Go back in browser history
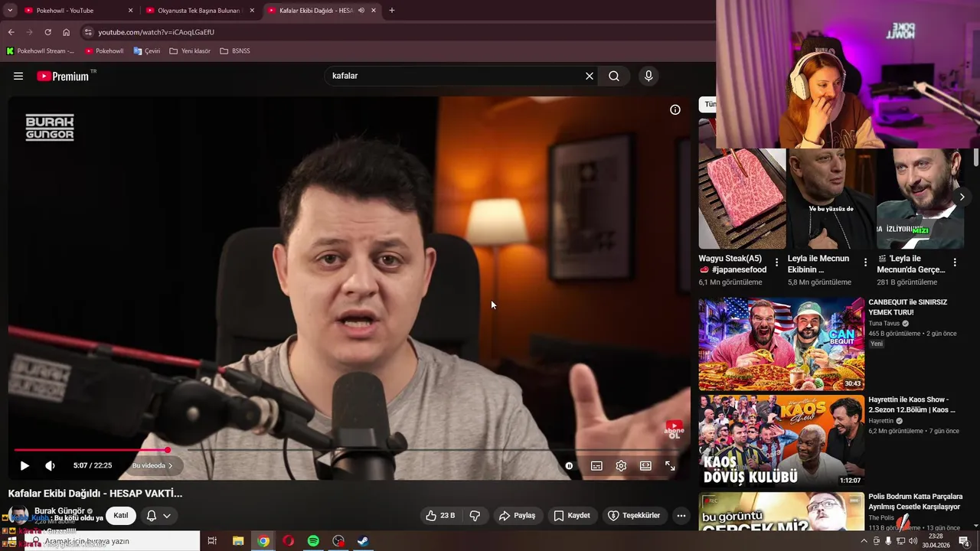Viewport: 980px width, 551px height. (11, 32)
